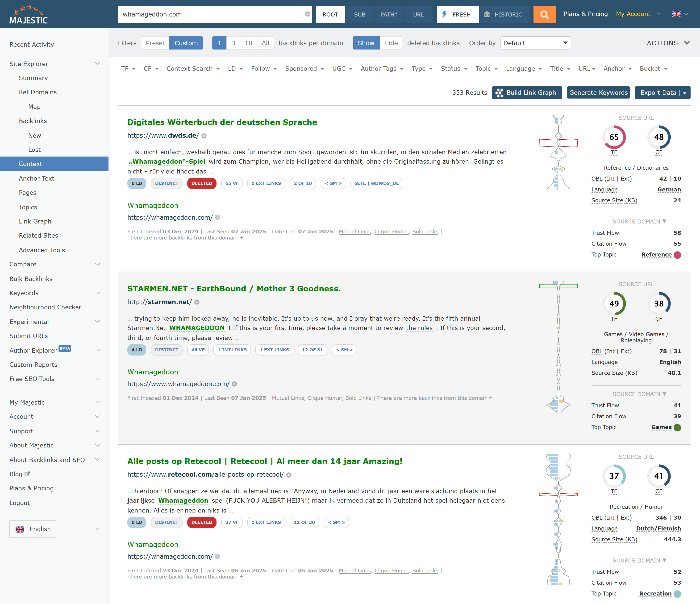Select All backlinks per domain

pos(265,43)
